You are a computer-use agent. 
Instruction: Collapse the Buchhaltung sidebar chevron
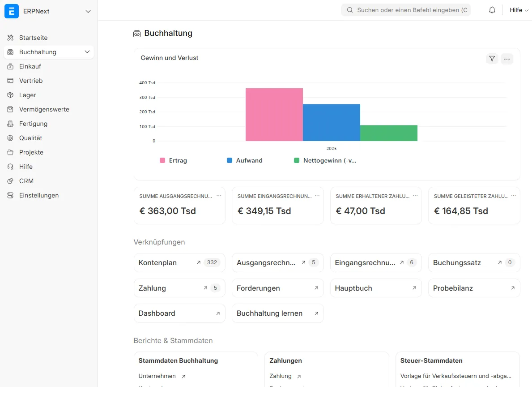click(87, 52)
